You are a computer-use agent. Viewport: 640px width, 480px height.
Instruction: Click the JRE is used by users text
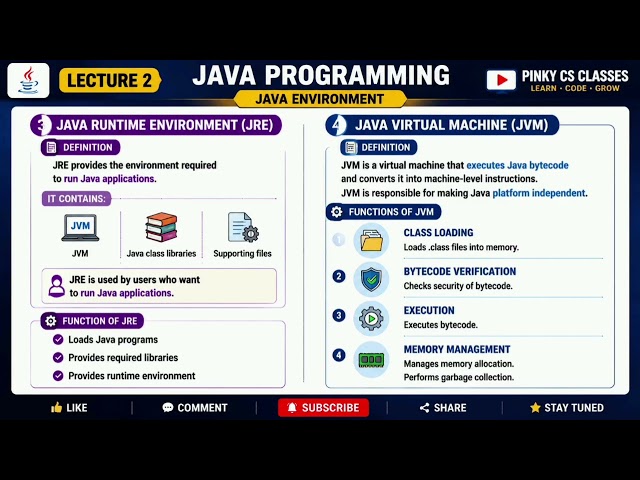coord(135,286)
